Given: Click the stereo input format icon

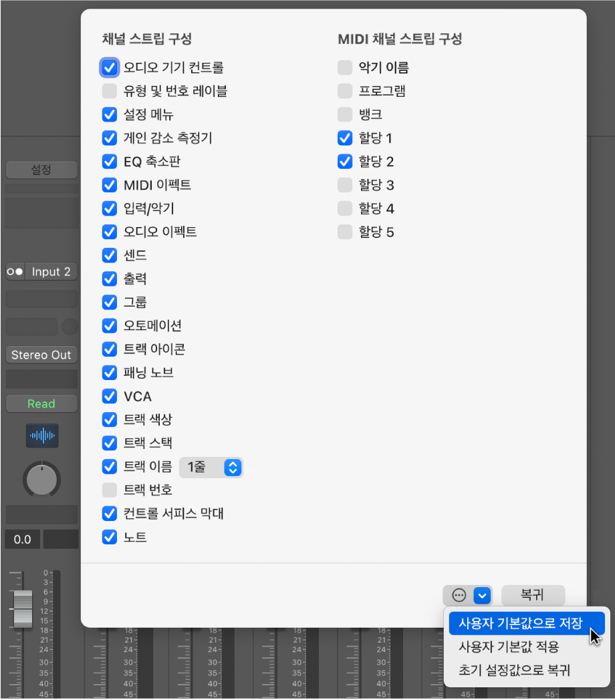Looking at the screenshot, I should [x=15, y=271].
